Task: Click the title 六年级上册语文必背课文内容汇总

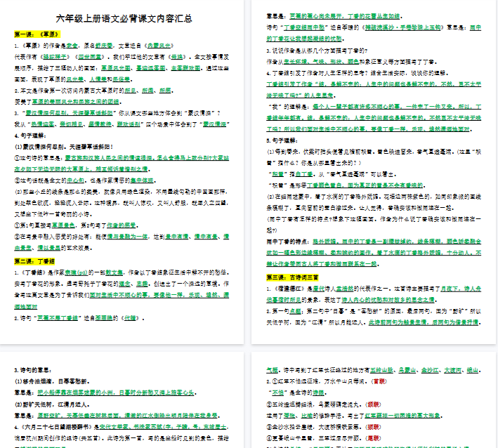Action: 124,18
